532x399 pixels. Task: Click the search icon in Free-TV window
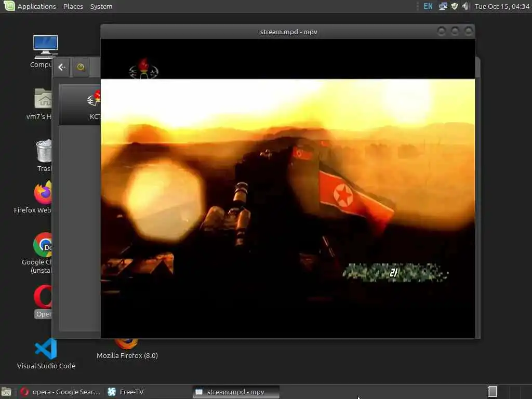point(81,67)
